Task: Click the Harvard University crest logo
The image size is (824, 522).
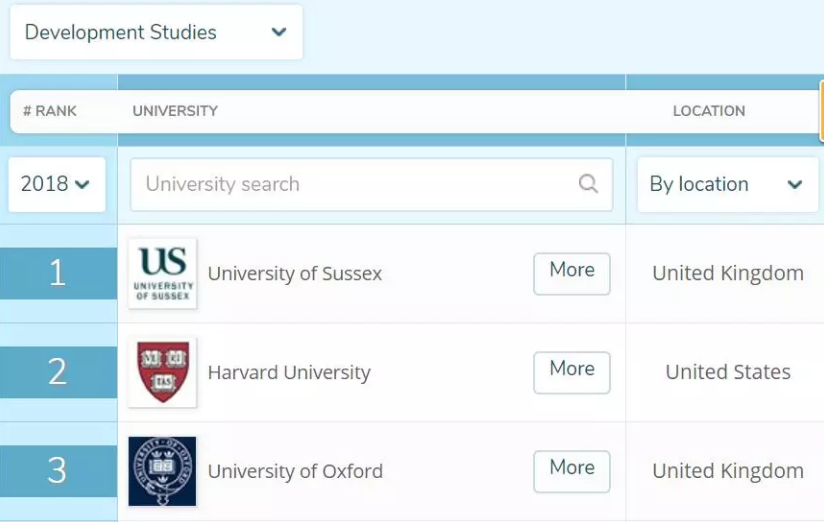Action: pos(163,372)
